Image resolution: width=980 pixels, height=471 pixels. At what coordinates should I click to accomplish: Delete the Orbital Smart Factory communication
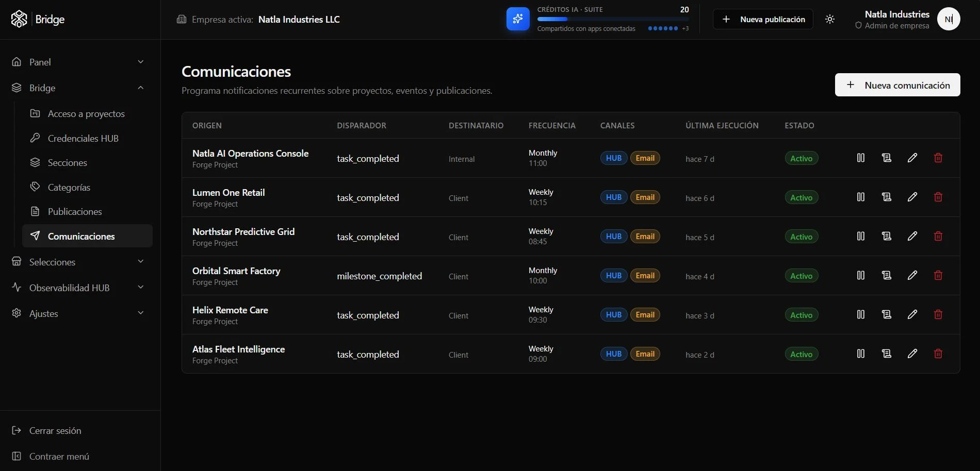pos(938,275)
